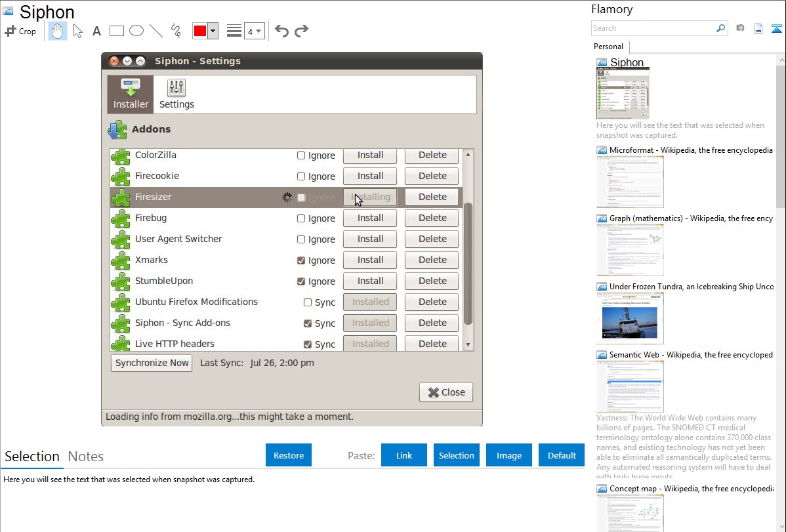Click the Flamory search magnifier icon
The height and width of the screenshot is (532, 786).
[721, 28]
